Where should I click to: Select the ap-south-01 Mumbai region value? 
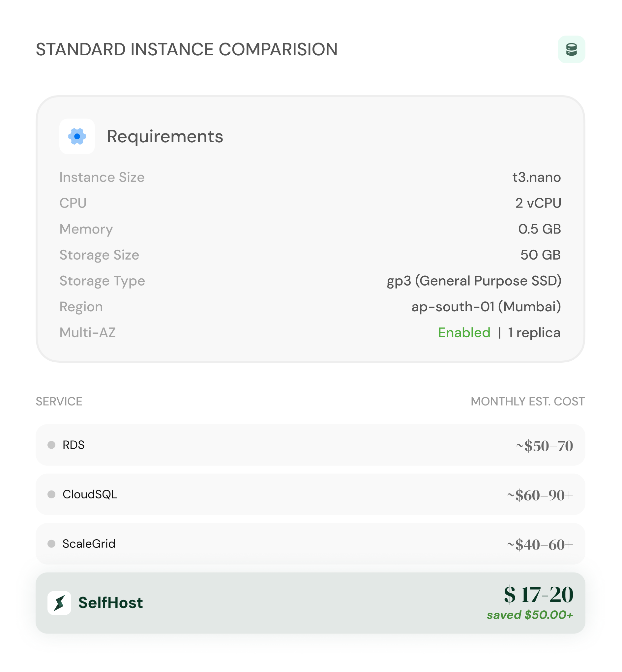tap(486, 306)
